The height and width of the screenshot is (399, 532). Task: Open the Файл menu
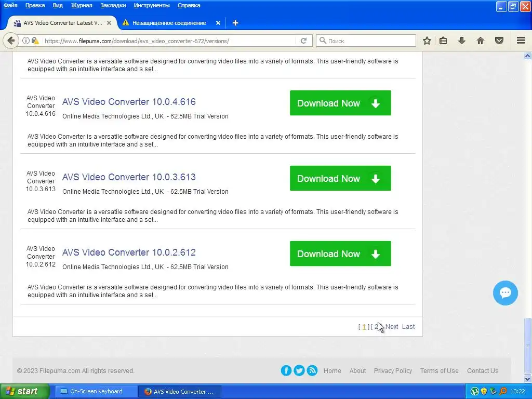point(10,5)
